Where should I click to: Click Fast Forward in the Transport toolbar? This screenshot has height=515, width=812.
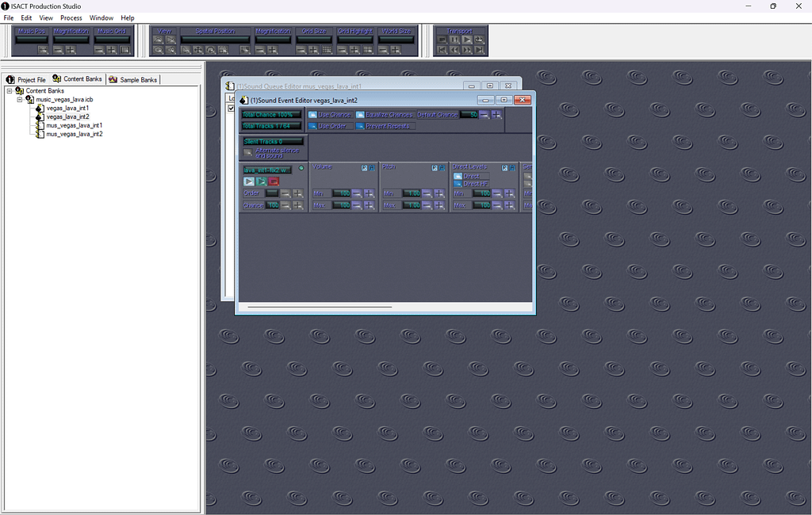[467, 50]
